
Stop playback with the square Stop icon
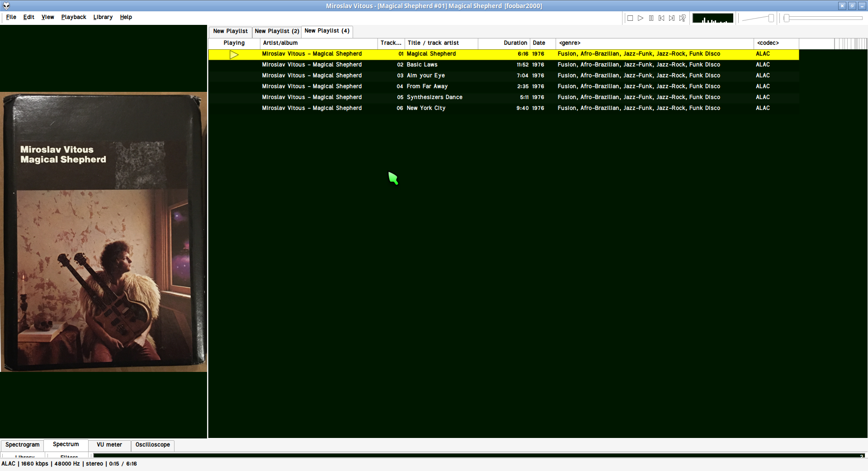pos(630,18)
